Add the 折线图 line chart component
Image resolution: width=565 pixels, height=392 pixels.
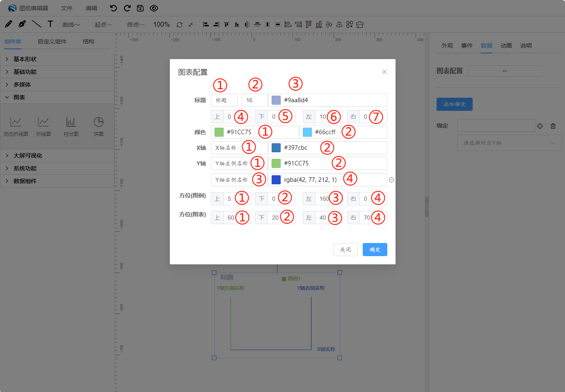[x=43, y=126]
